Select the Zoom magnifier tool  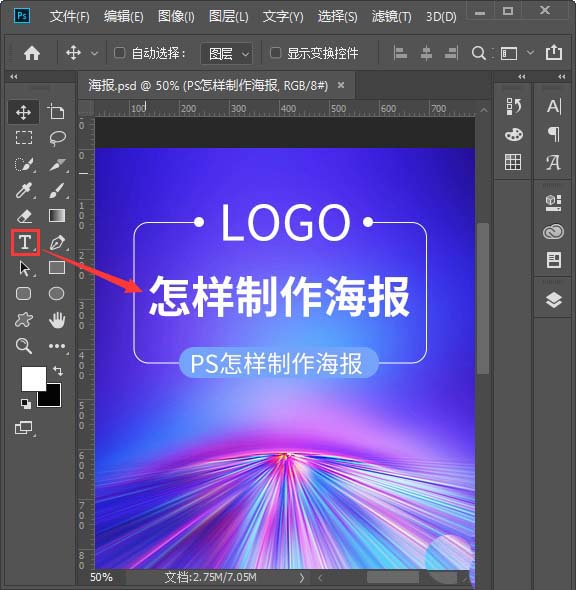(24, 346)
